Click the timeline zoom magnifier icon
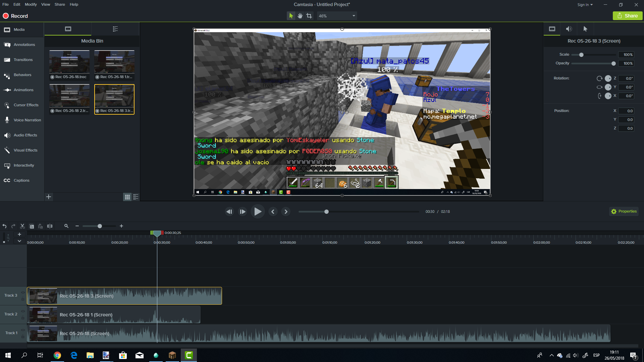Image resolution: width=644 pixels, height=362 pixels. tap(66, 226)
